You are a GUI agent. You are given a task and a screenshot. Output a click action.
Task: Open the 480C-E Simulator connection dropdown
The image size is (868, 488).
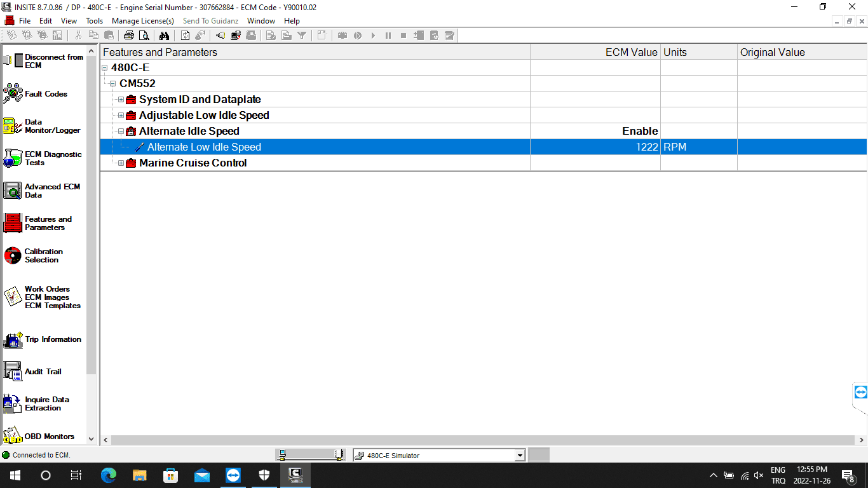[520, 456]
